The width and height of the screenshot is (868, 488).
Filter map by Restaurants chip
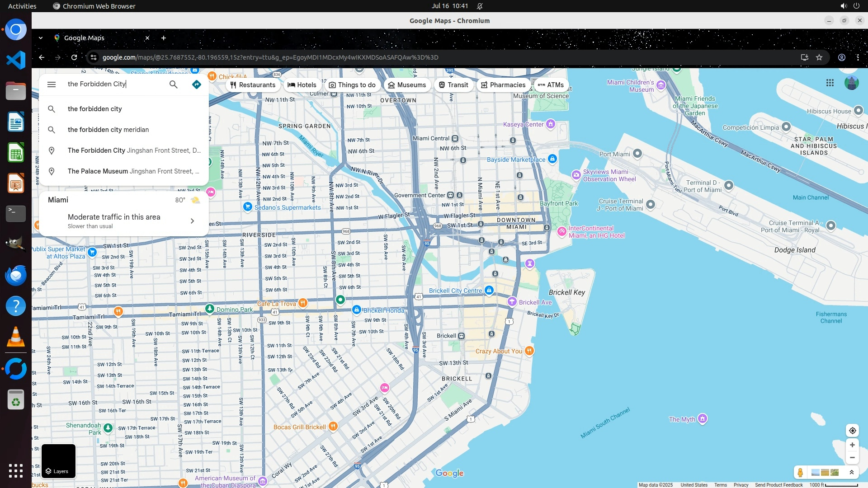253,85
